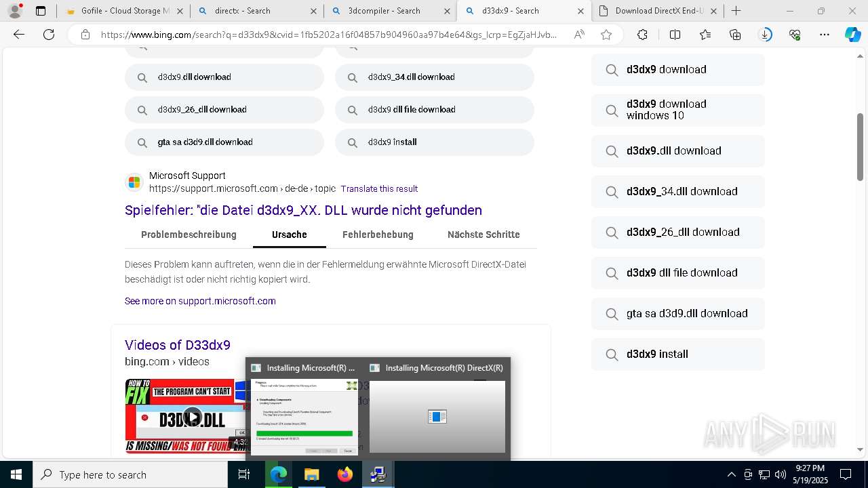868x488 pixels.
Task: Search suggestion gta sa d3d9.dll download main column
Action: [224, 142]
